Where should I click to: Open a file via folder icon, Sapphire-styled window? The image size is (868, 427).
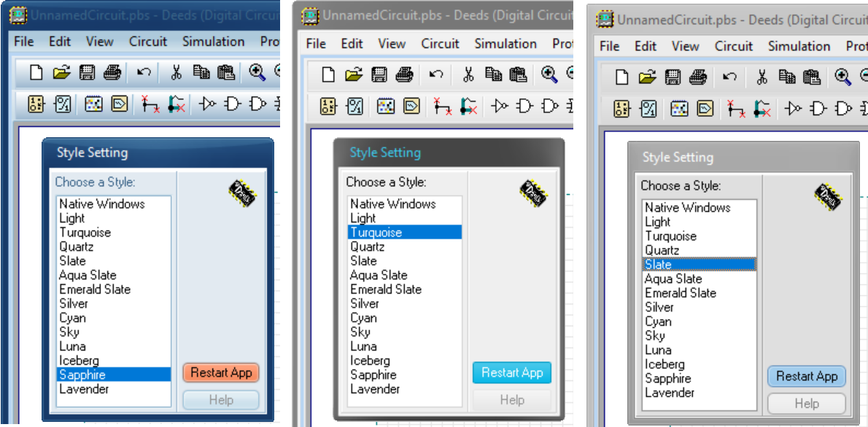click(x=63, y=72)
